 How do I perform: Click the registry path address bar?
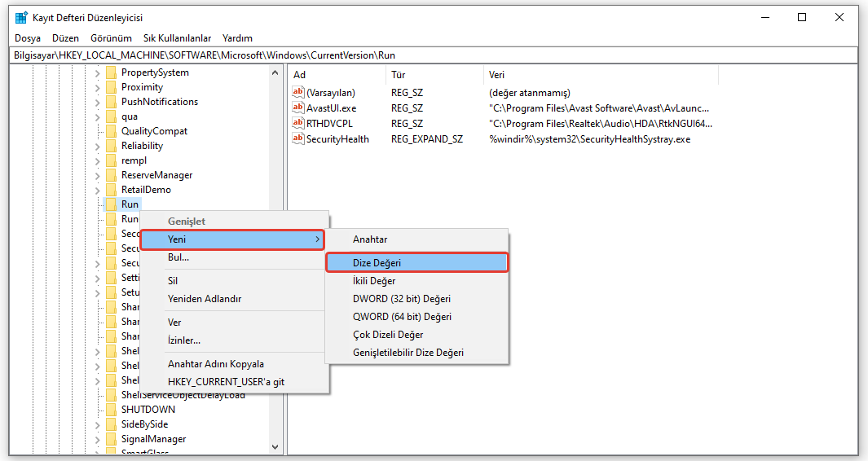click(x=434, y=55)
